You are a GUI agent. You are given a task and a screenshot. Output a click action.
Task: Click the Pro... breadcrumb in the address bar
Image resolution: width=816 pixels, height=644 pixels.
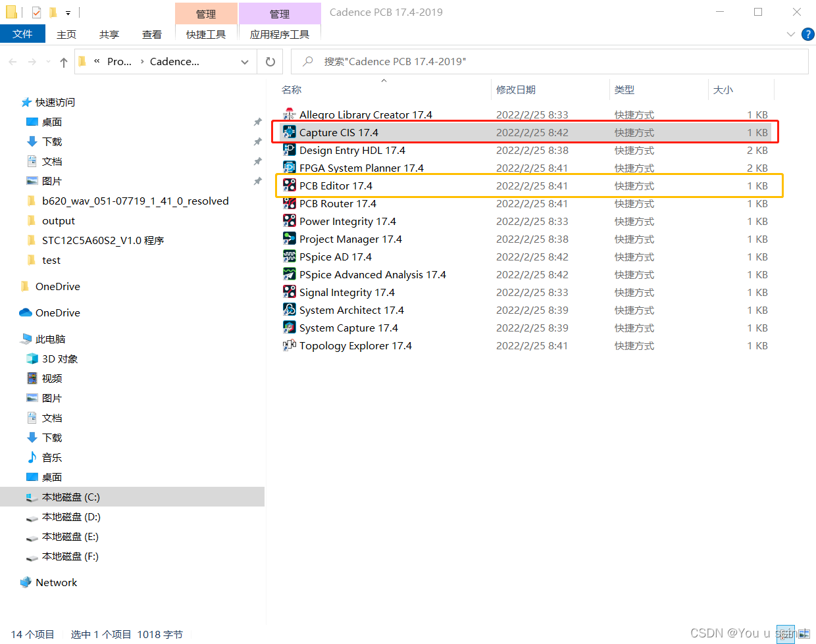tap(119, 61)
